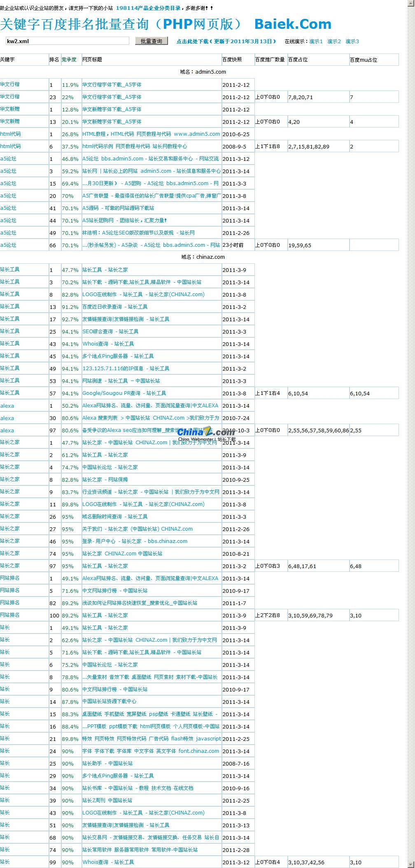Click the 2,7,15,81,82,89 百度占位 cell
This screenshot has width=415, height=868.
pyautogui.click(x=318, y=146)
